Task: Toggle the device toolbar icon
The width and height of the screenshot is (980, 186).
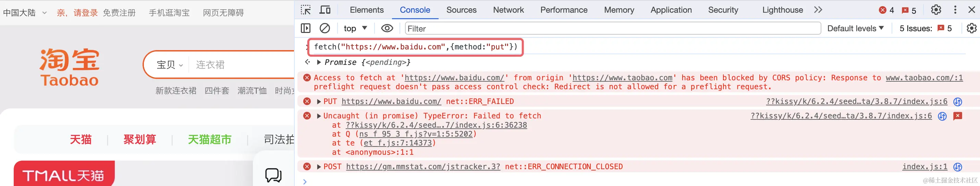Action: pos(324,10)
